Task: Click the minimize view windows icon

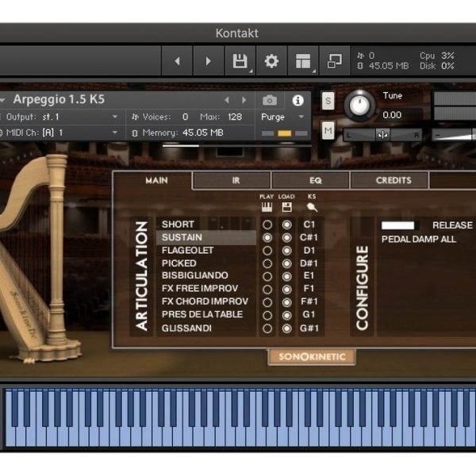Action: point(335,61)
